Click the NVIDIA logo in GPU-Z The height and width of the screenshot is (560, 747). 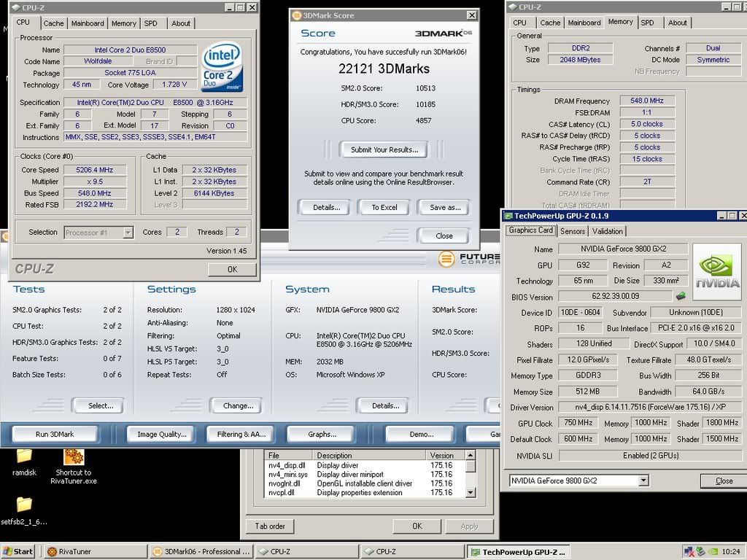pyautogui.click(x=718, y=271)
